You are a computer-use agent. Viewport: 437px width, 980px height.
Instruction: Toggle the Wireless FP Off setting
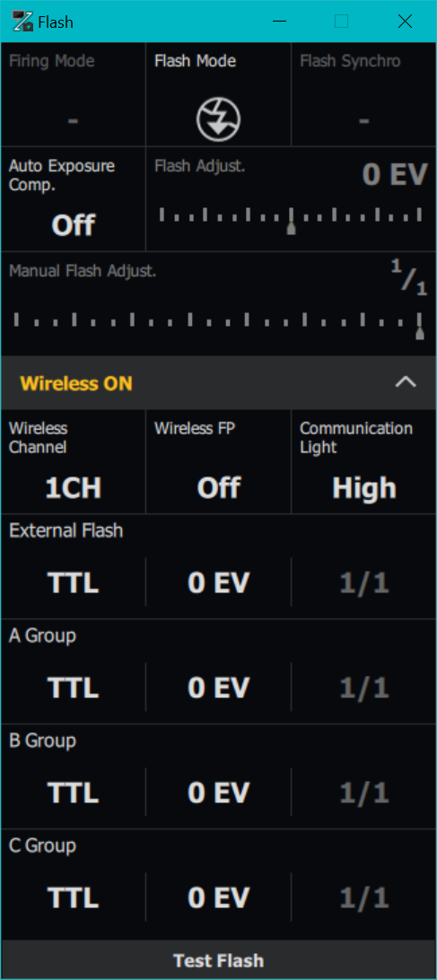218,488
